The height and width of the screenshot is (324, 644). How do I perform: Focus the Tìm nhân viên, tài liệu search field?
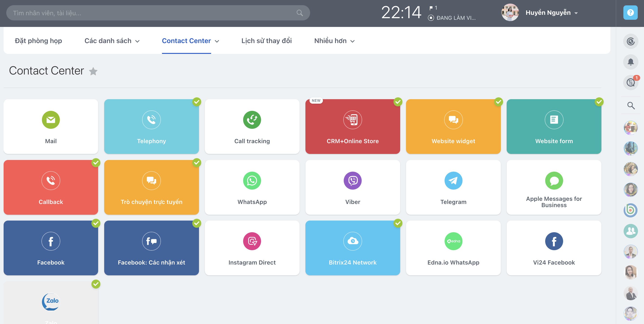[x=158, y=13]
